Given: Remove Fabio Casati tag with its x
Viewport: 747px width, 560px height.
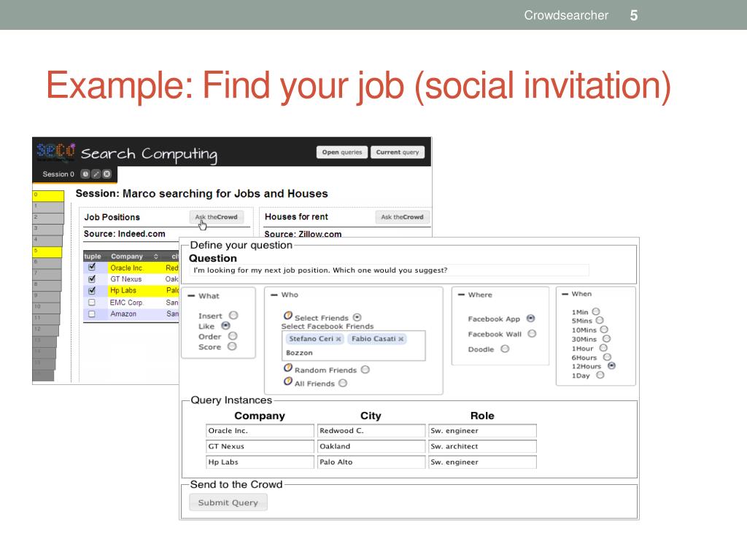Looking at the screenshot, I should [x=401, y=339].
